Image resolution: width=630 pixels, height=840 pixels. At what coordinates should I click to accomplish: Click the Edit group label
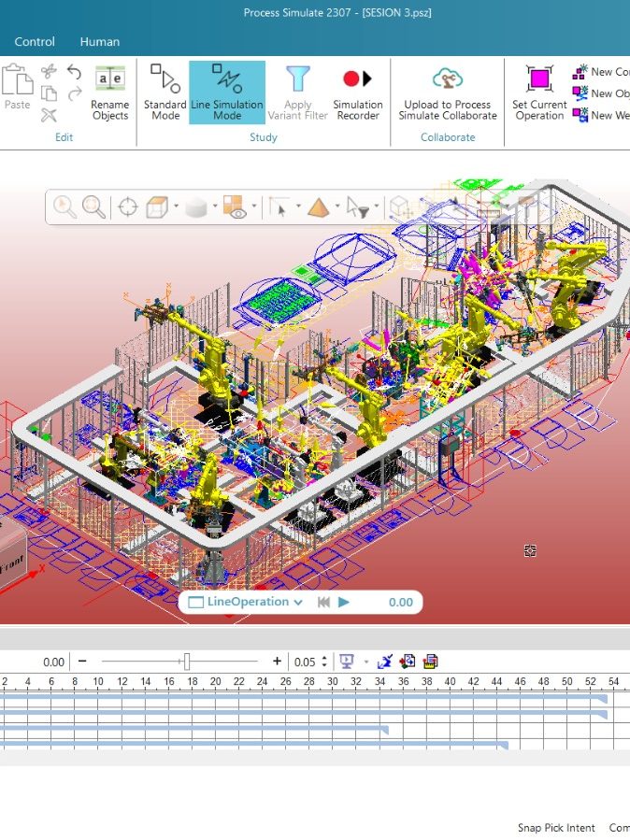64,137
